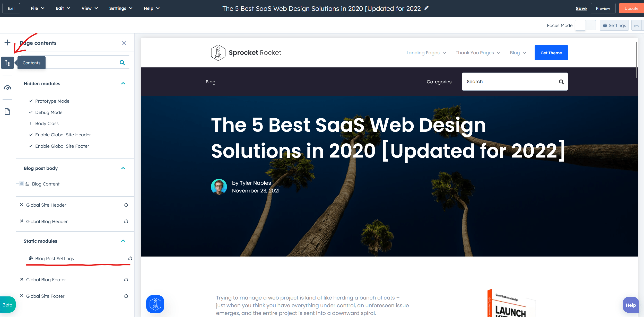
Task: Click the swap icon beside Global Site Header
Action: 126,205
